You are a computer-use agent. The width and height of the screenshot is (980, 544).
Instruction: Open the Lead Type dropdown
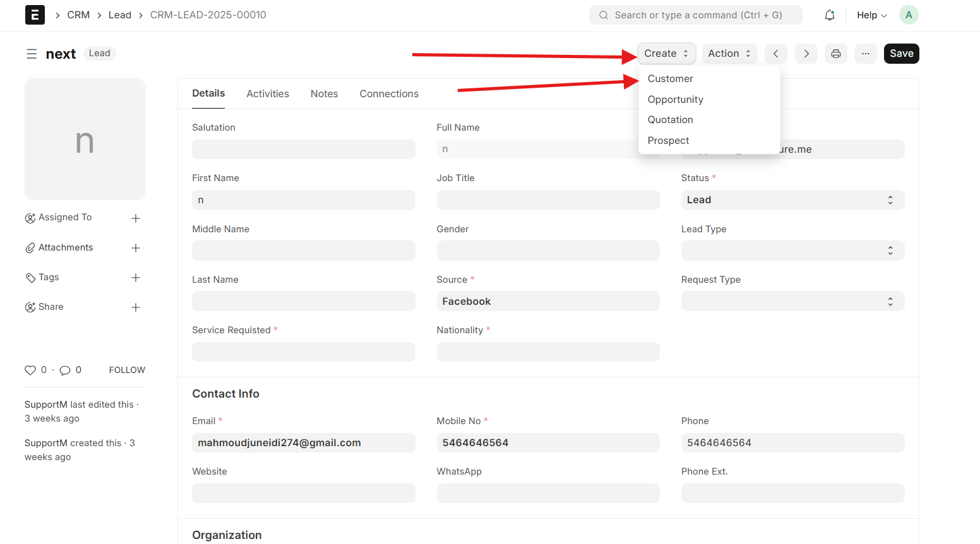coord(792,251)
